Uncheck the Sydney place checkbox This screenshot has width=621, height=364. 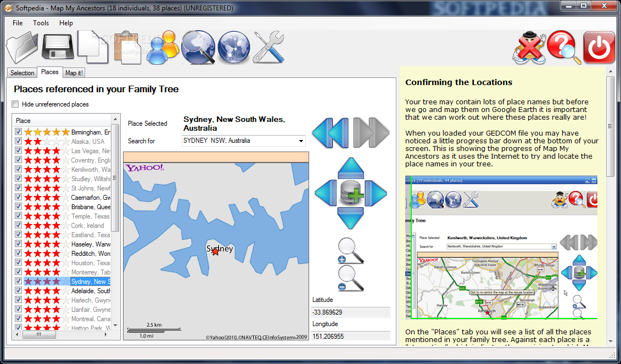pyautogui.click(x=18, y=281)
